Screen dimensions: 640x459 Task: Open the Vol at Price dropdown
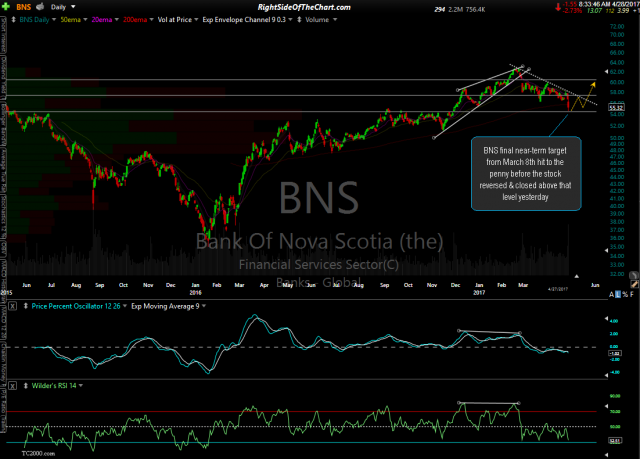(196, 20)
